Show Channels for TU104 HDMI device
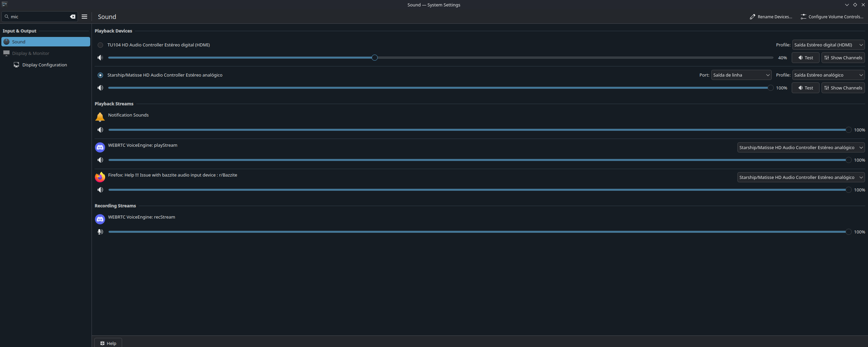 coord(843,58)
